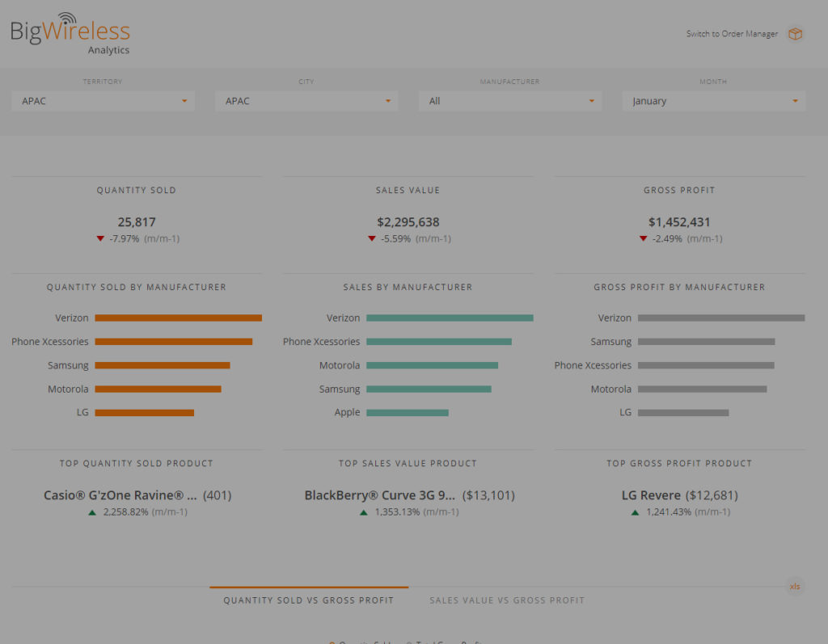The height and width of the screenshot is (644, 828).
Task: Click the Quantity Sold by Manufacturer heading
Action: point(137,287)
